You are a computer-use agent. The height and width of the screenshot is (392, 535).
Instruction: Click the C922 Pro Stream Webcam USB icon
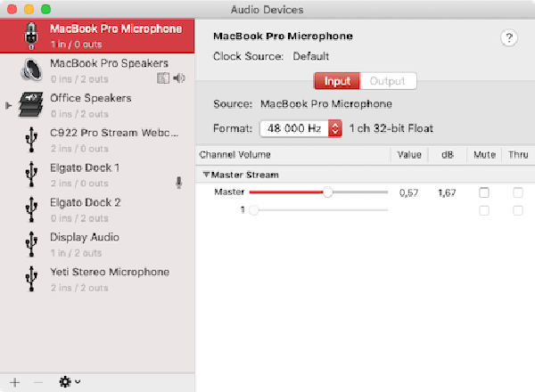31,139
